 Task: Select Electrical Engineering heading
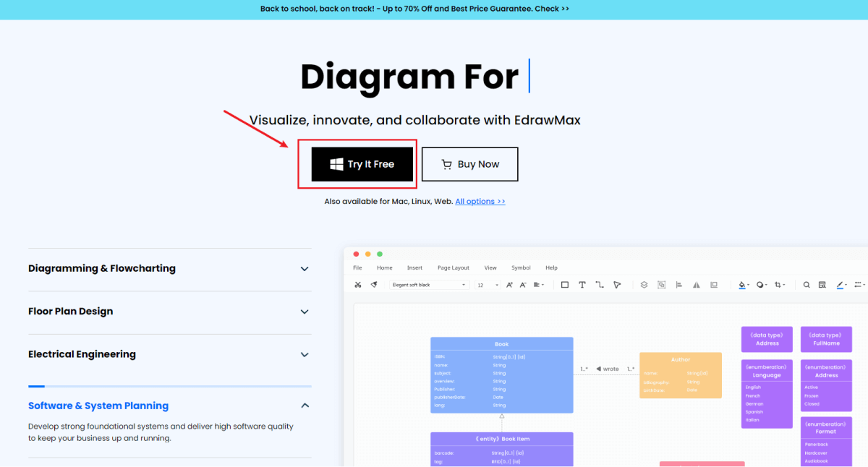[x=82, y=354]
